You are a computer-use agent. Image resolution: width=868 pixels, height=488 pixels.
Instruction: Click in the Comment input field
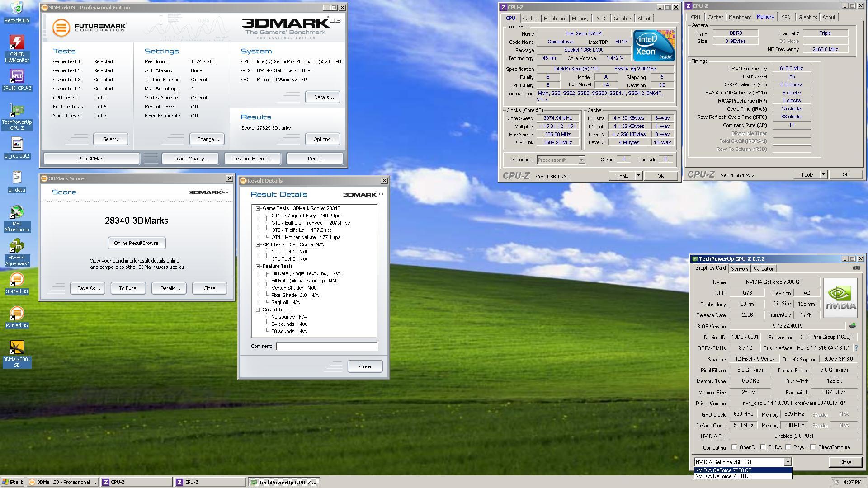pos(326,346)
